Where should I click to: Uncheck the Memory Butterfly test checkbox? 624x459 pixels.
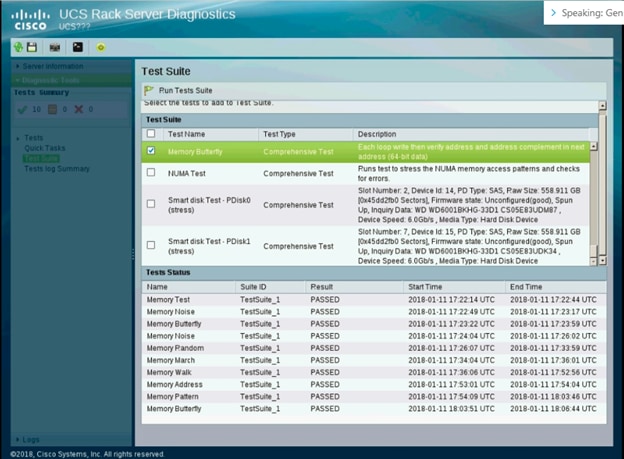(151, 150)
